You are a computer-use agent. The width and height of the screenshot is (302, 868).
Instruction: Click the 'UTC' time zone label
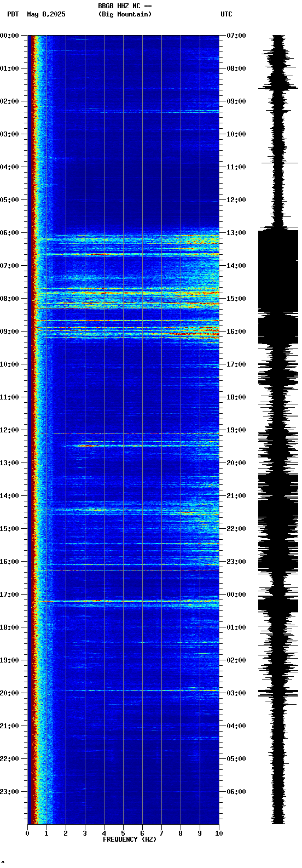(226, 14)
